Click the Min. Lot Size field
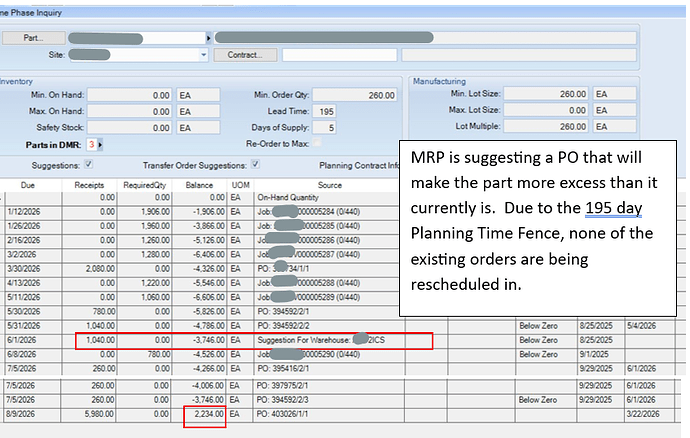This screenshot has height=438, width=690. [x=548, y=92]
